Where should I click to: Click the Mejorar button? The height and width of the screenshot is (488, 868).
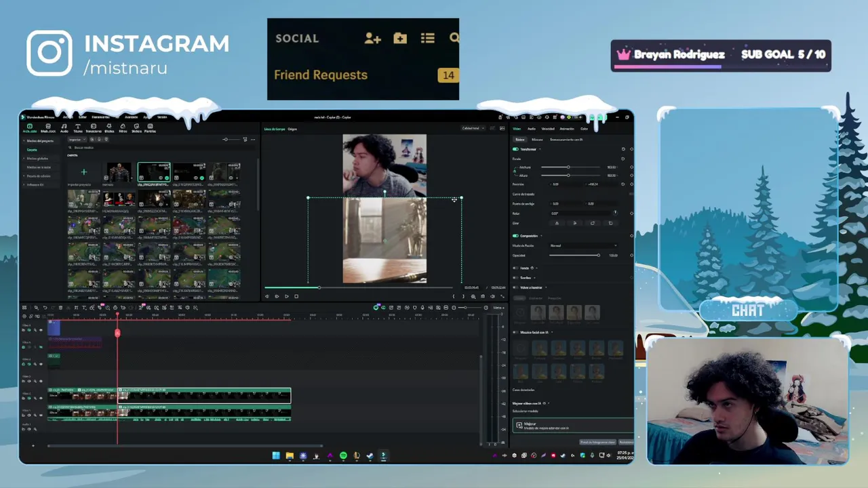tap(573, 426)
